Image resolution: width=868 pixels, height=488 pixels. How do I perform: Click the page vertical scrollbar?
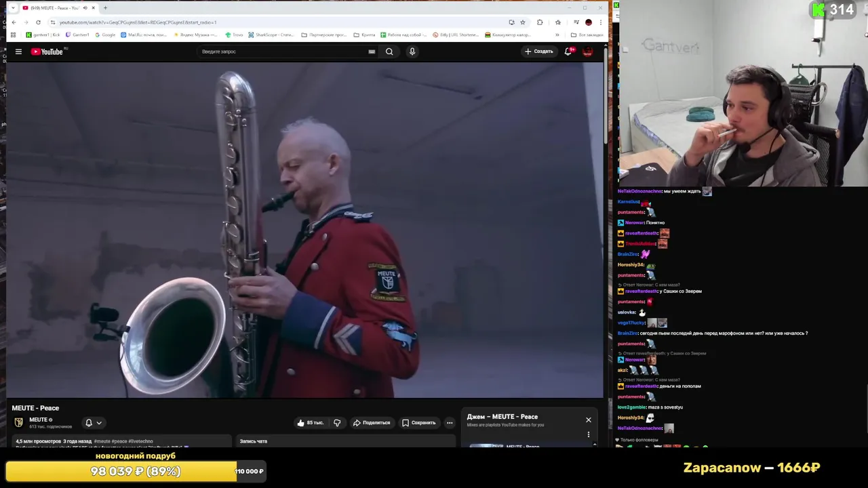[606, 95]
